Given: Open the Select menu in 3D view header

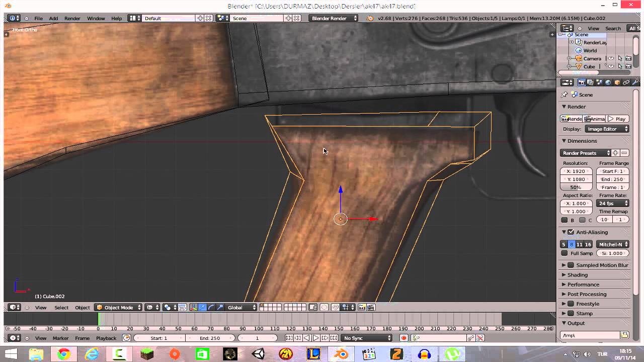Looking at the screenshot, I should coord(61,307).
